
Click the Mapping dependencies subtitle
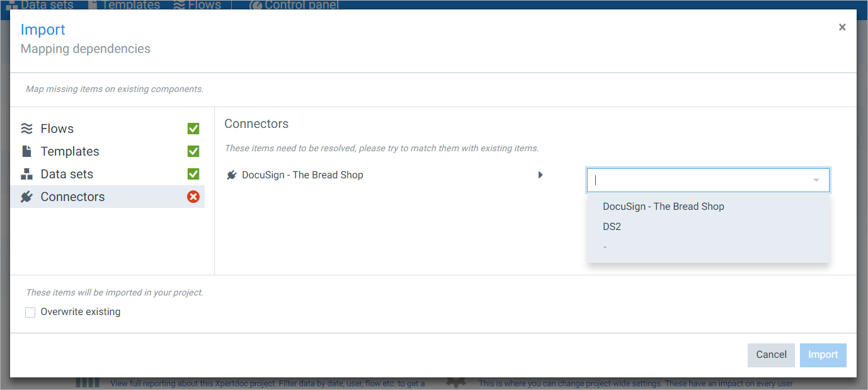coord(86,49)
